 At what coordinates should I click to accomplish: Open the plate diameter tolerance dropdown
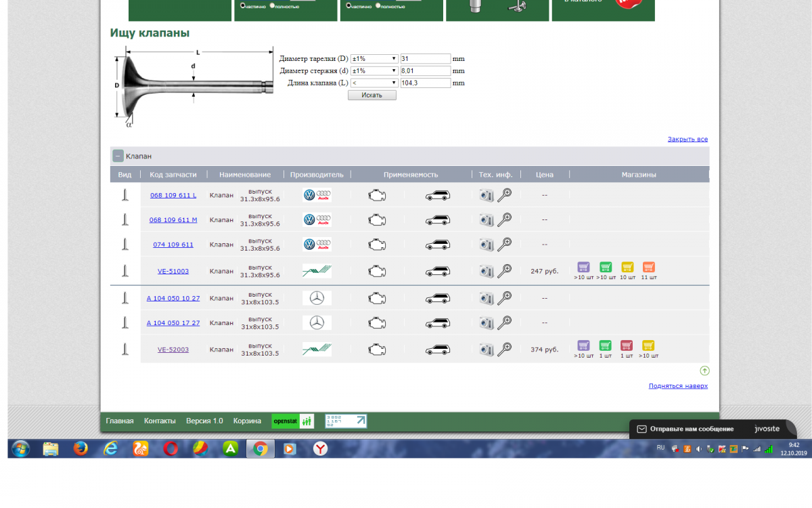click(x=374, y=59)
